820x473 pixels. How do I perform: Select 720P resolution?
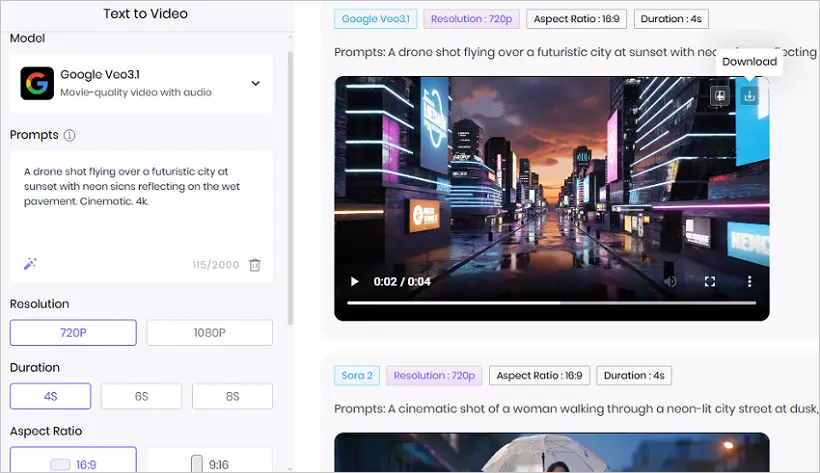point(73,333)
